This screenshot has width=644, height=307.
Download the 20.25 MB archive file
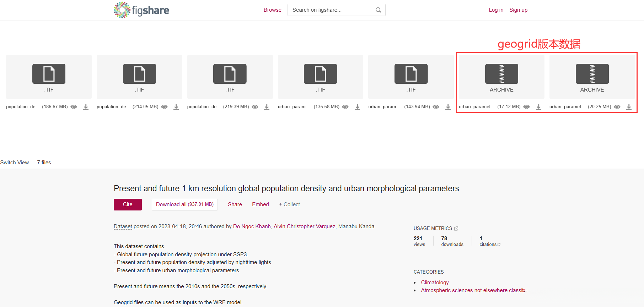pos(629,107)
